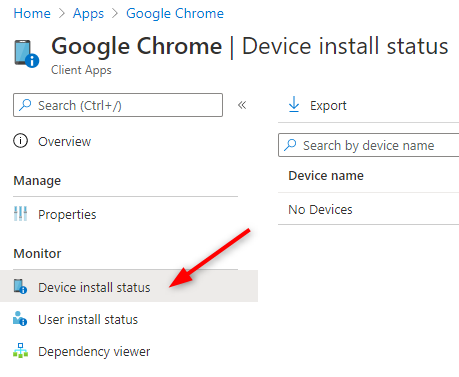Click the Client Apps subtitle text
This screenshot has height=377, width=459.
point(81,70)
